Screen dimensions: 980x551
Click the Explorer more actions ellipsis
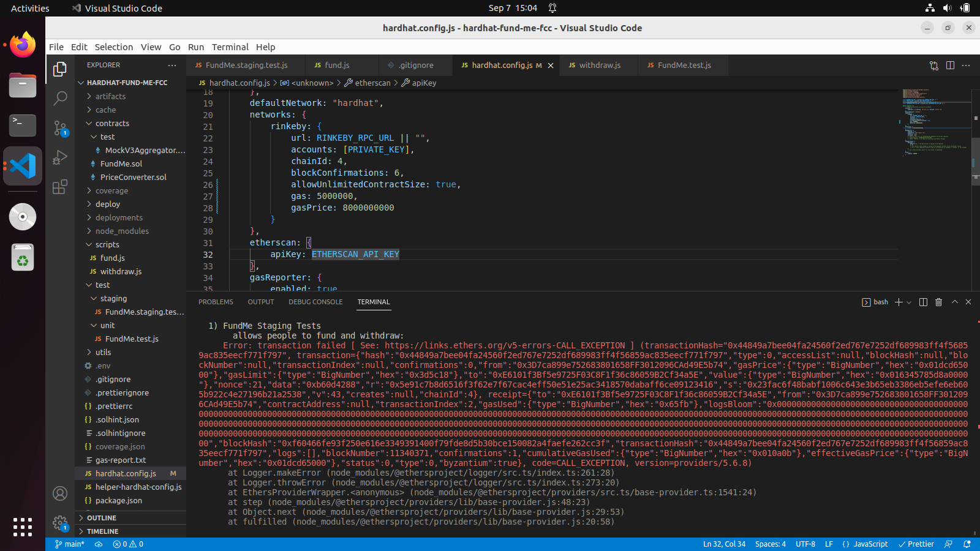click(x=172, y=65)
